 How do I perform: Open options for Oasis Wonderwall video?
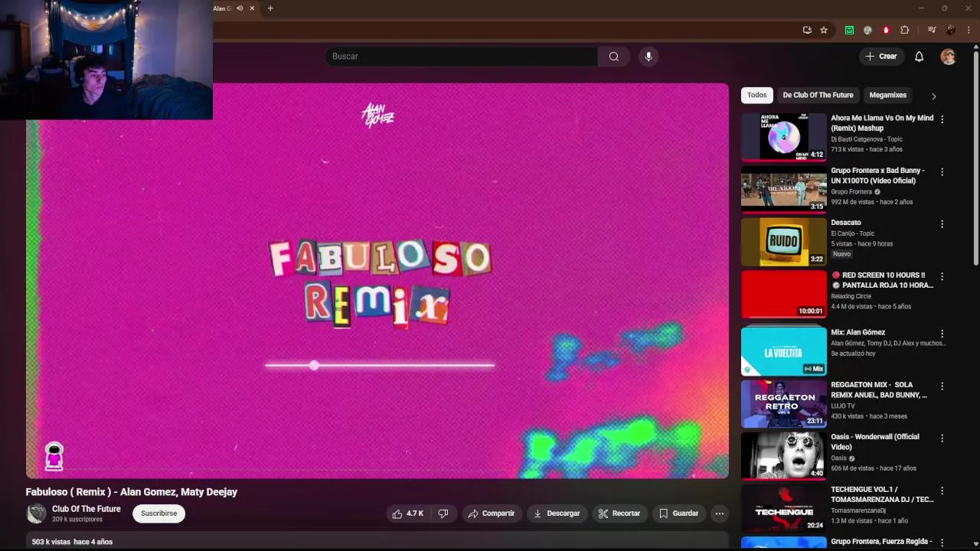click(x=942, y=438)
